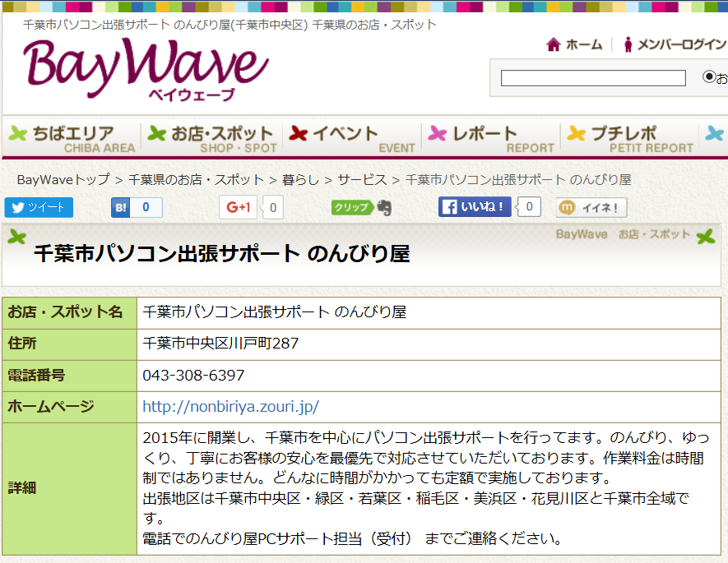Go to 暮らし breadcrumb

tap(300, 179)
